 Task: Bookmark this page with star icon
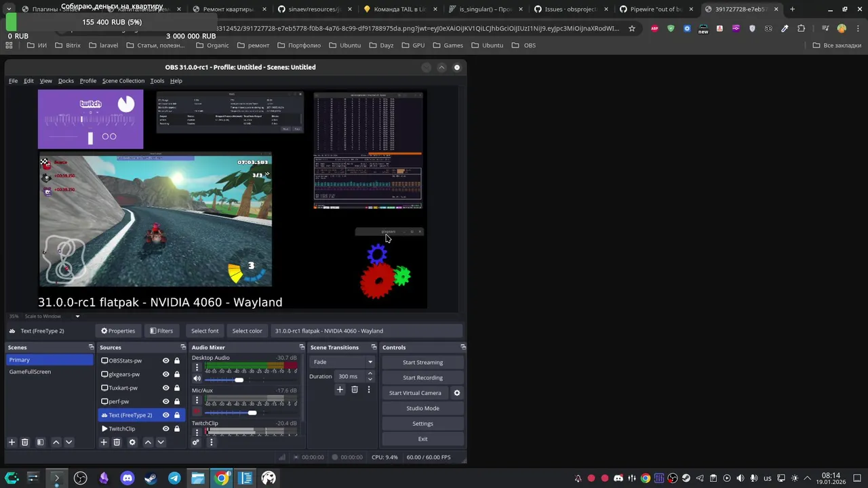point(631,28)
